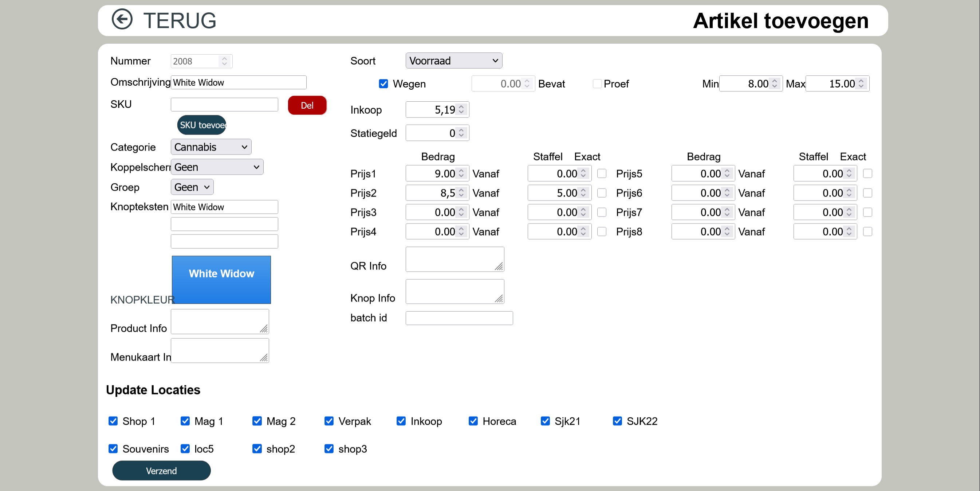This screenshot has height=491, width=980.
Task: Click the Prijs1 Staffel field
Action: point(559,174)
